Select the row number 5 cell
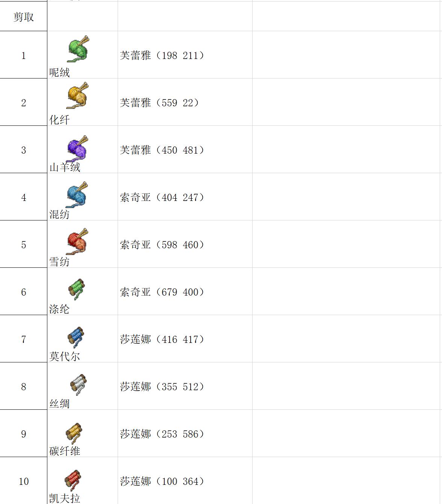Image resolution: width=442 pixels, height=504 pixels. click(x=23, y=245)
